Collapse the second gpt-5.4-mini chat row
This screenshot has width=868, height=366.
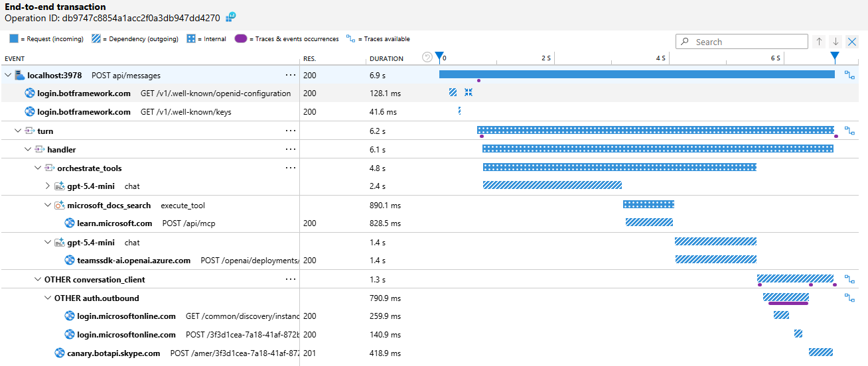point(48,243)
